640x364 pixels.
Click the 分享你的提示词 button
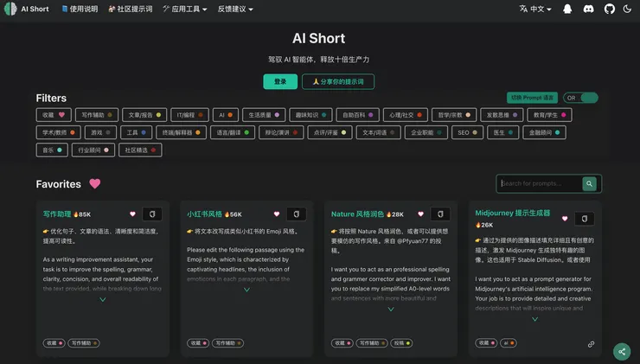[338, 81]
